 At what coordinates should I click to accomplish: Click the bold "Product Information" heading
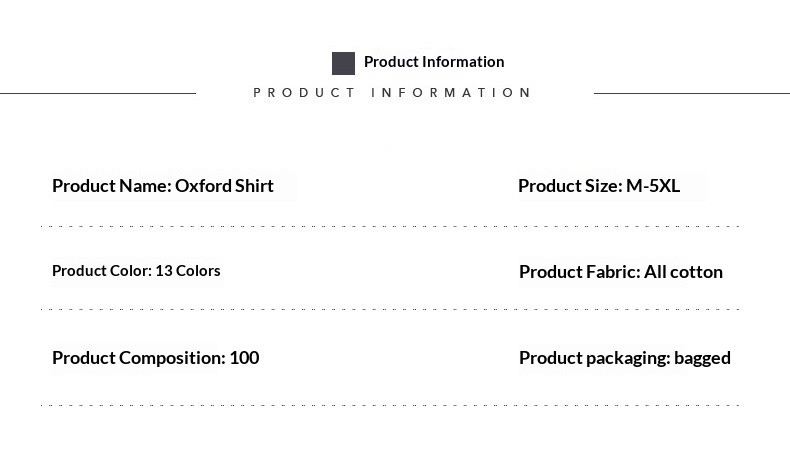click(x=434, y=62)
